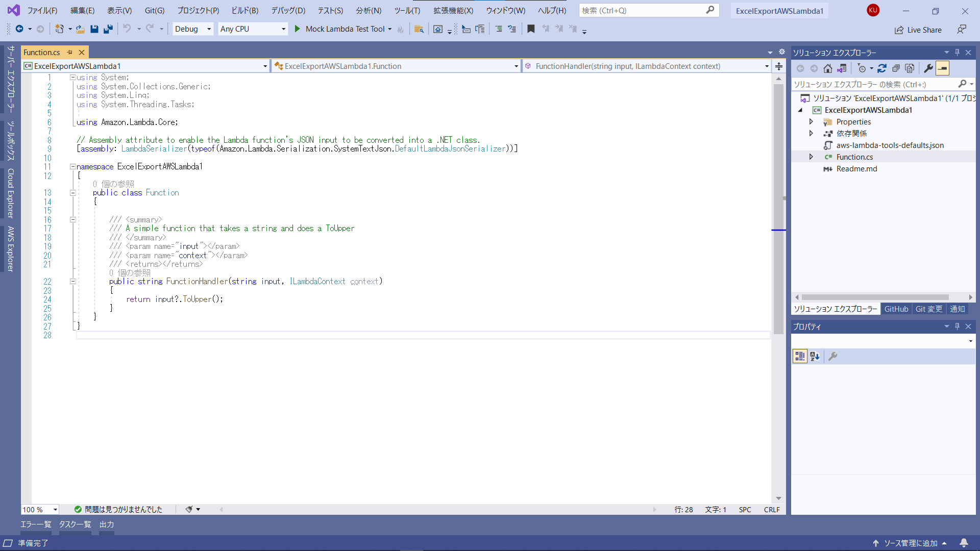This screenshot has height=551, width=980.
Task: Toggle Preview Selected Items in Solution Explorer
Action: pos(943,68)
